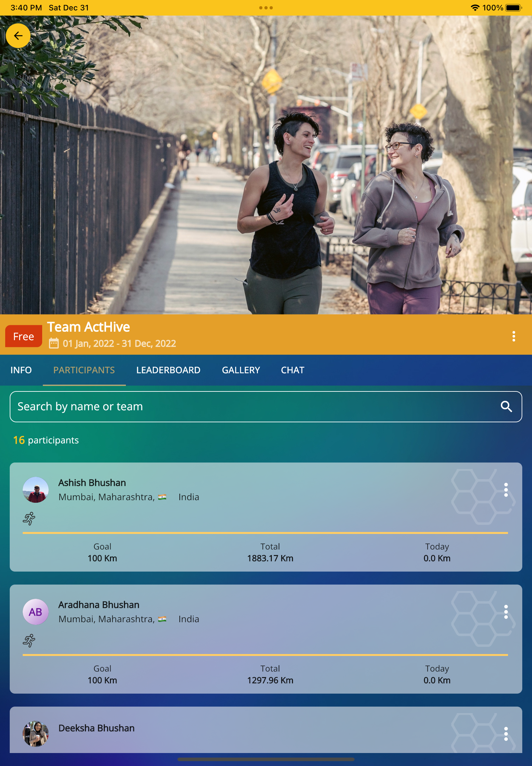The image size is (532, 766).
Task: Switch to the INFO tab
Action: coord(21,370)
